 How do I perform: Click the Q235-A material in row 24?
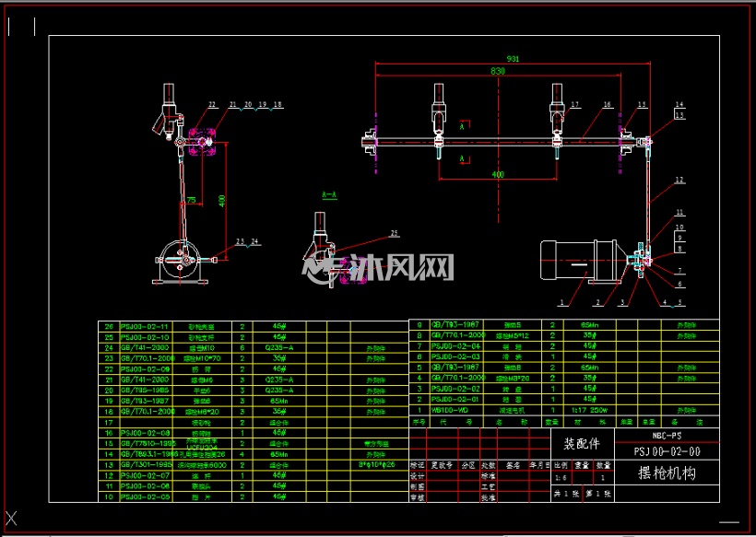[279, 348]
